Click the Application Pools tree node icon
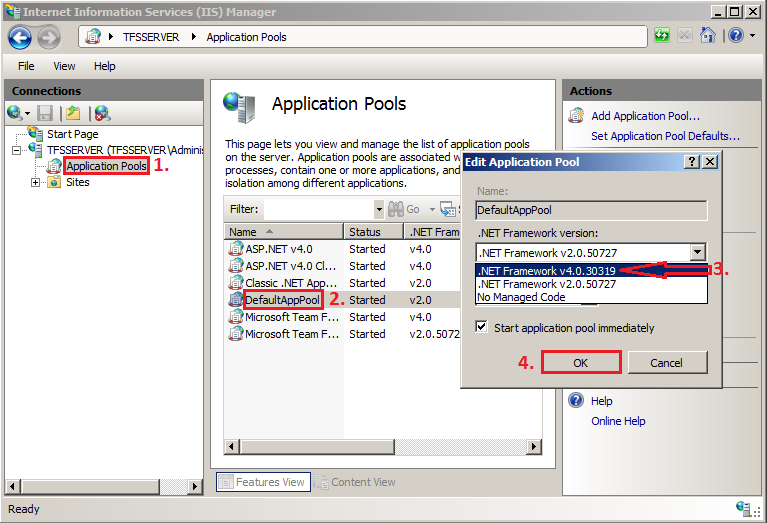 coord(54,166)
